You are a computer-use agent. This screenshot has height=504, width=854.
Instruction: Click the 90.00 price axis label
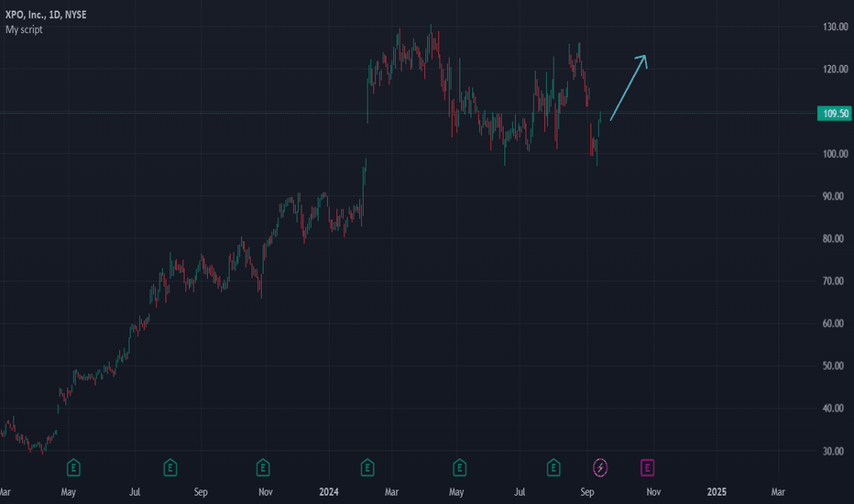tap(833, 196)
